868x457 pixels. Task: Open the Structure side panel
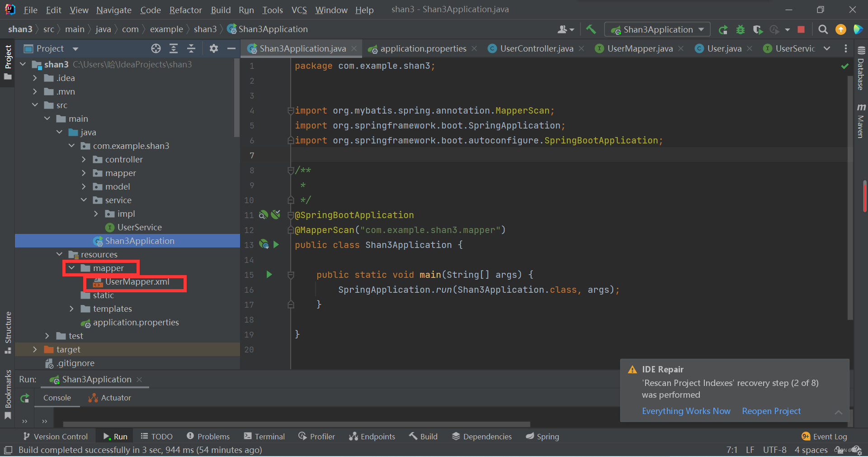coord(8,333)
